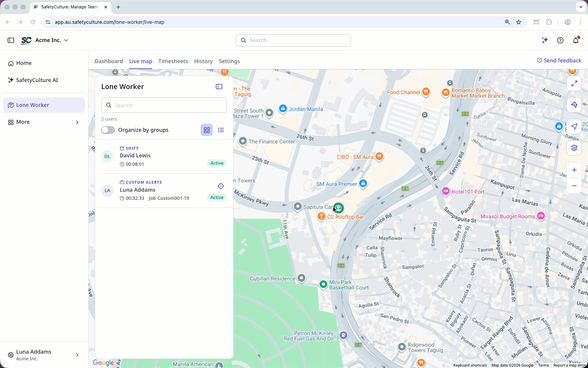The image size is (588, 368).
Task: Open browser extensions puzzle icon
Action: click(549, 22)
